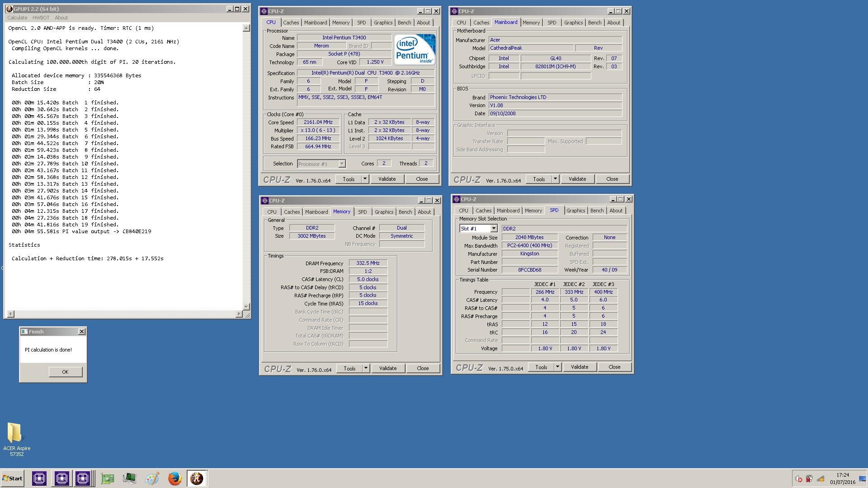Screen dimensions: 868x488
Task: Click the PC2-6400 (400 MHz) bandwidth field
Action: tap(529, 245)
